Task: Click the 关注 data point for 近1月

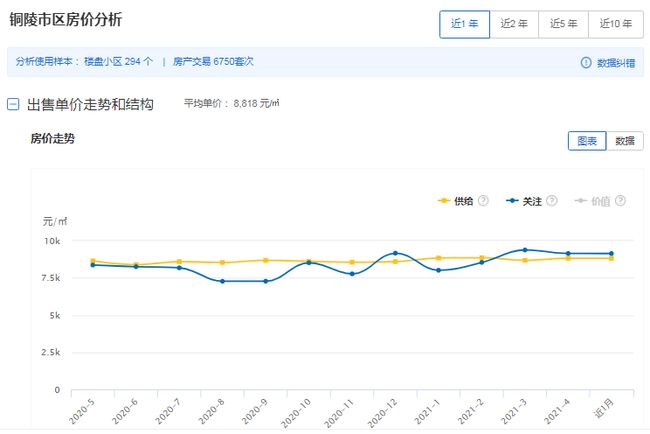Action: click(x=611, y=253)
